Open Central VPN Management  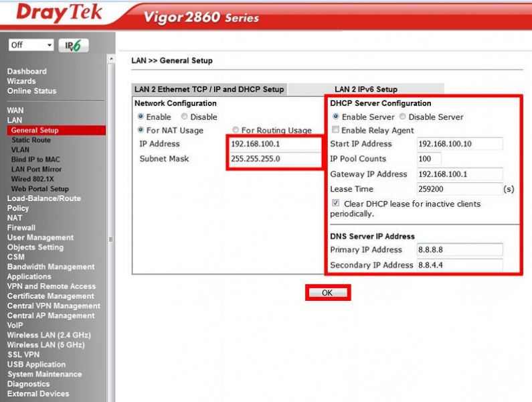54,306
